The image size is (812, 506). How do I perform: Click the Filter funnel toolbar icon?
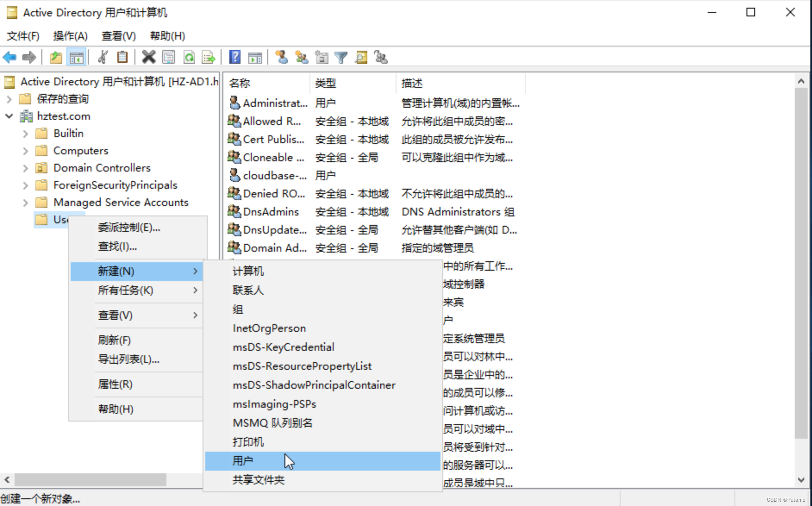tap(341, 57)
